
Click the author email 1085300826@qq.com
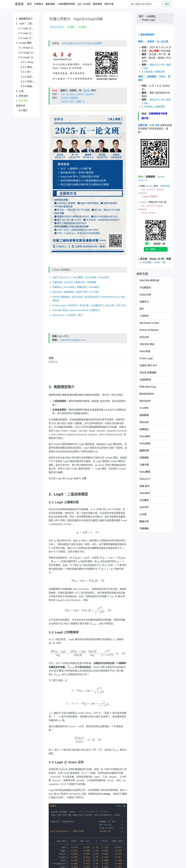[x=73, y=340]
